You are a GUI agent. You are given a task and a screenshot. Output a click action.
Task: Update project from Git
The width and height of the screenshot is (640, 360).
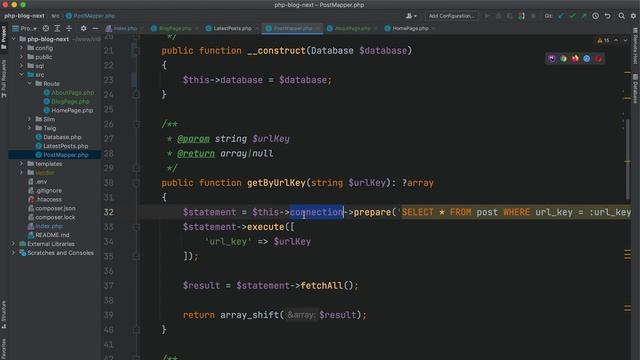[x=561, y=16]
